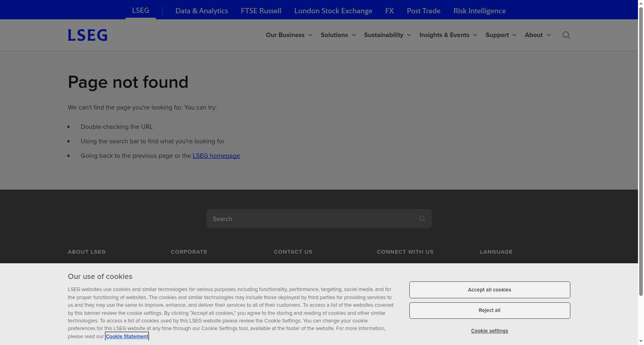Open the header search magnifier icon

coord(566,35)
